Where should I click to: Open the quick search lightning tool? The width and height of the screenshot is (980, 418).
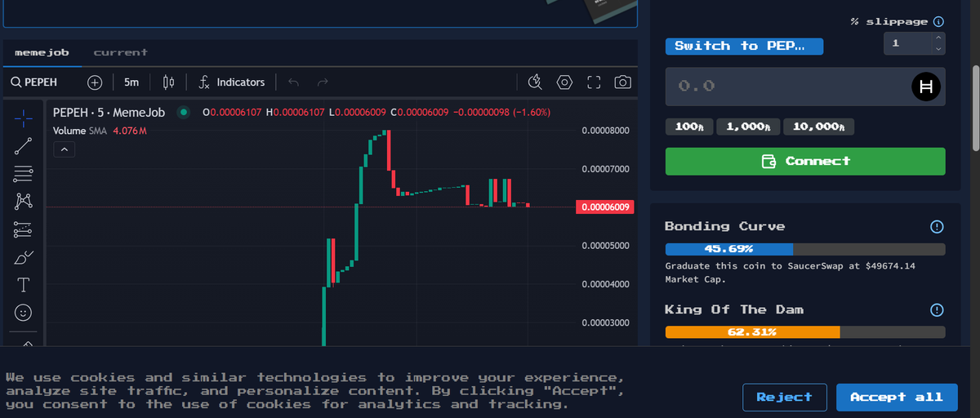[x=536, y=82]
